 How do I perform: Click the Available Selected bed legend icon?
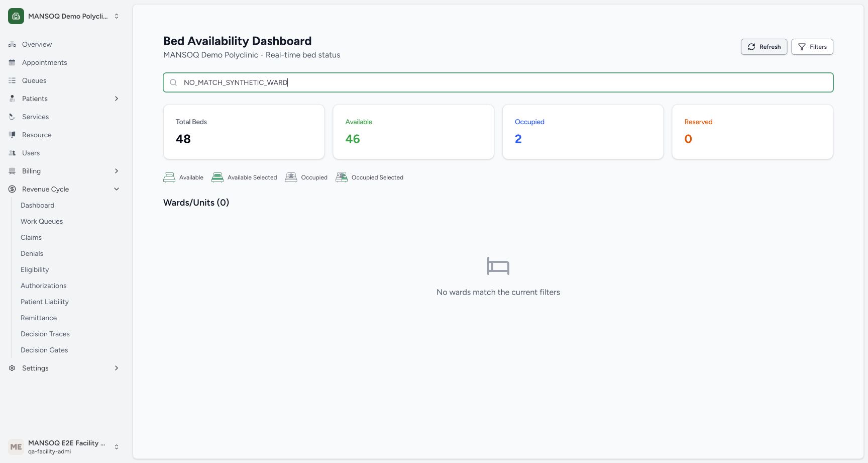pos(218,177)
